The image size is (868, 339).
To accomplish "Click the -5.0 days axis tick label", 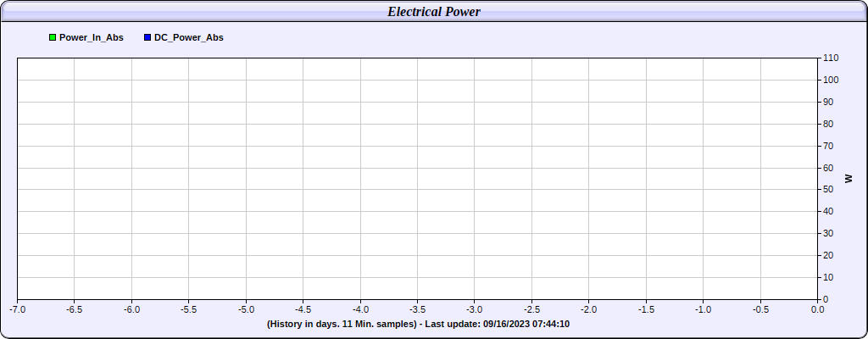I will 246,309.
